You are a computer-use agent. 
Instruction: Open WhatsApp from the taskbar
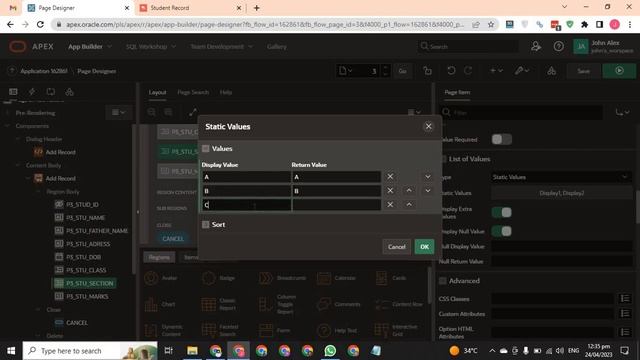pyautogui.click(x=330, y=351)
